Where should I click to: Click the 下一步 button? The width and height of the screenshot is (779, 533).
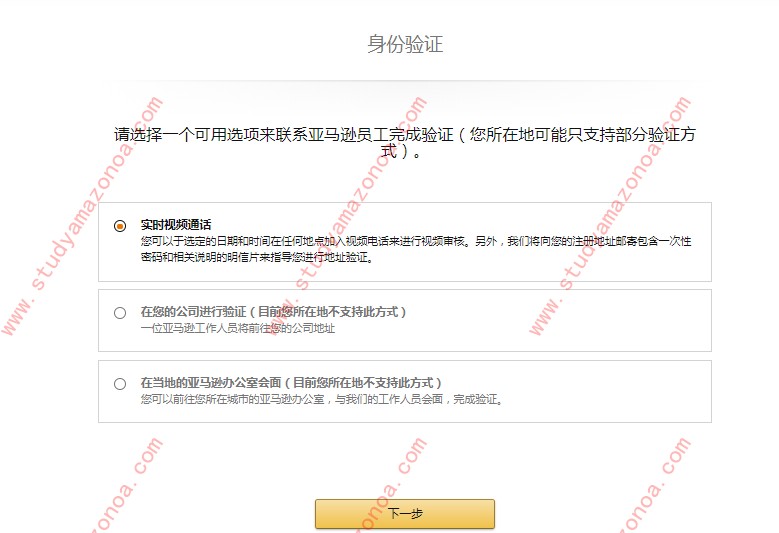pos(405,514)
